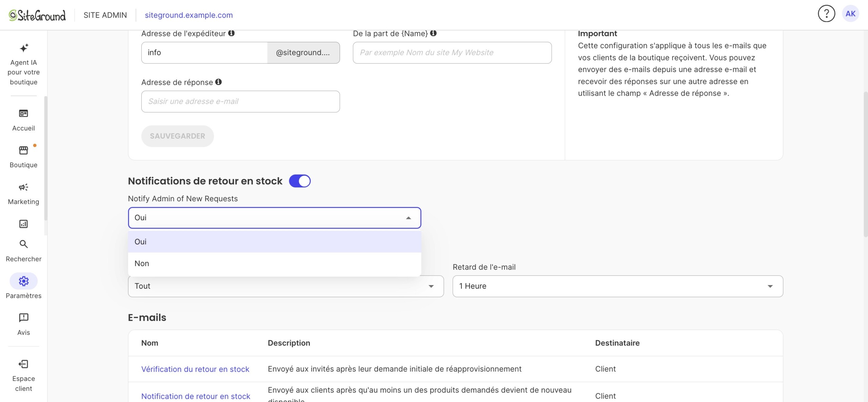The width and height of the screenshot is (868, 402).
Task: Open the Marketing megaphone icon
Action: pos(23,187)
